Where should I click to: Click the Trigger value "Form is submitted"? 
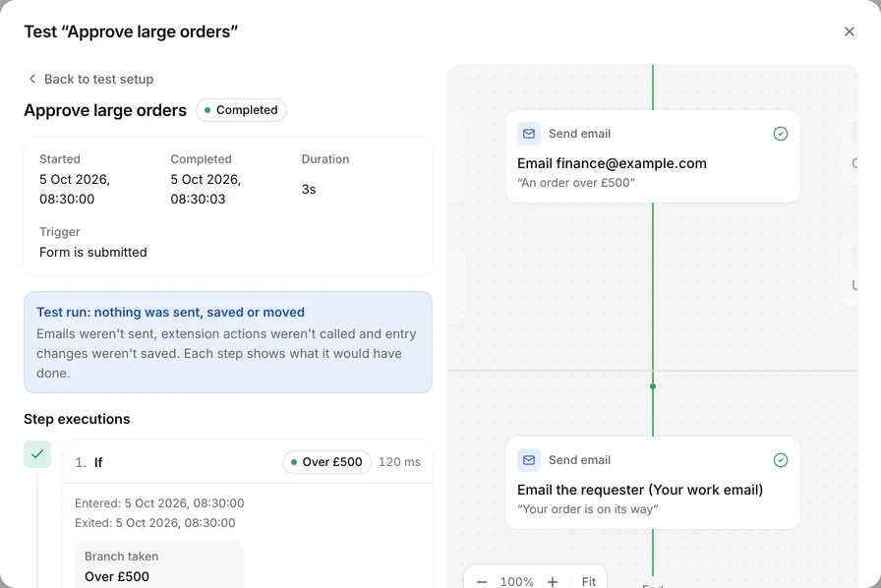point(93,253)
